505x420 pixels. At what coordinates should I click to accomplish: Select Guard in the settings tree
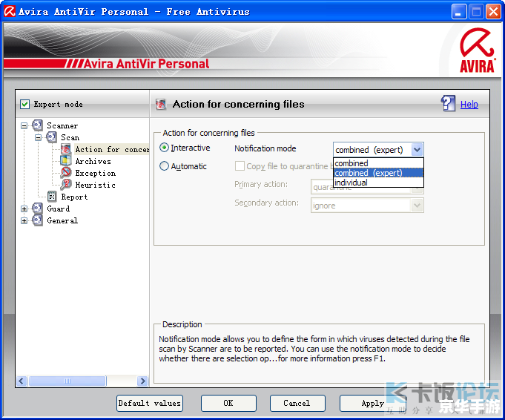click(x=59, y=209)
